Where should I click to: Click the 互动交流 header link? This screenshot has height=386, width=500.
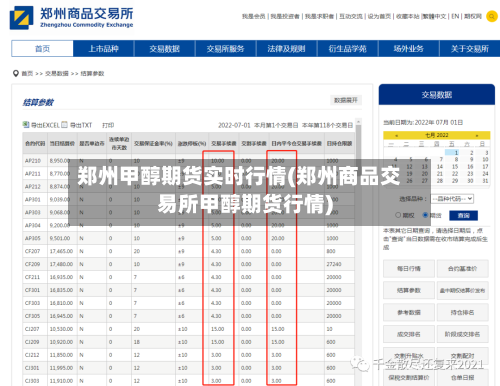pos(351,16)
